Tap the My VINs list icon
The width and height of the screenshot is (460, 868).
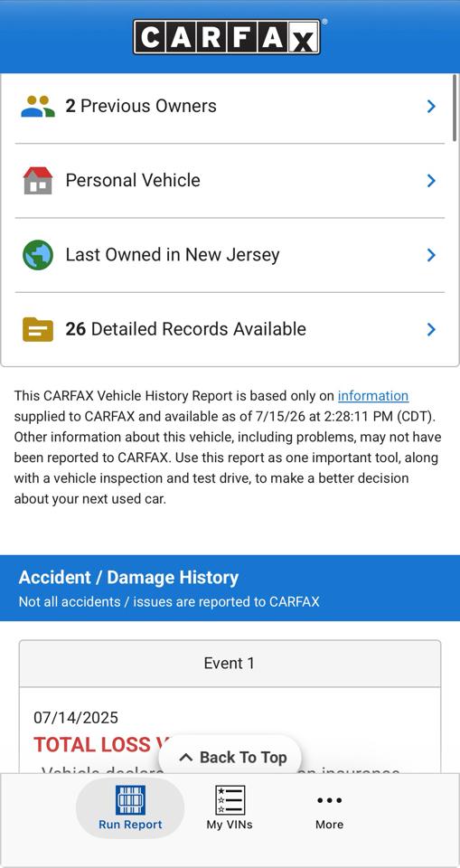(230, 800)
